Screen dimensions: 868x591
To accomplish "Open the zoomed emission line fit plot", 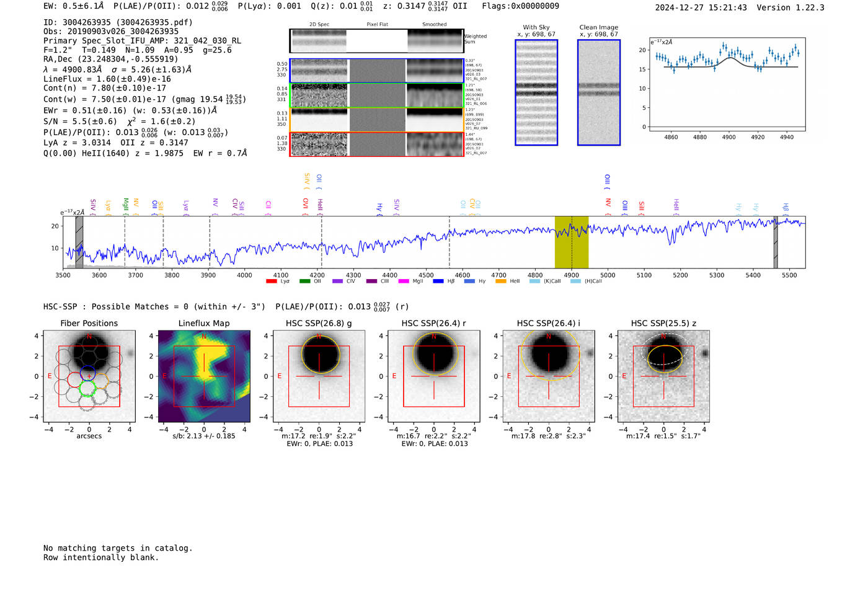I will (727, 84).
